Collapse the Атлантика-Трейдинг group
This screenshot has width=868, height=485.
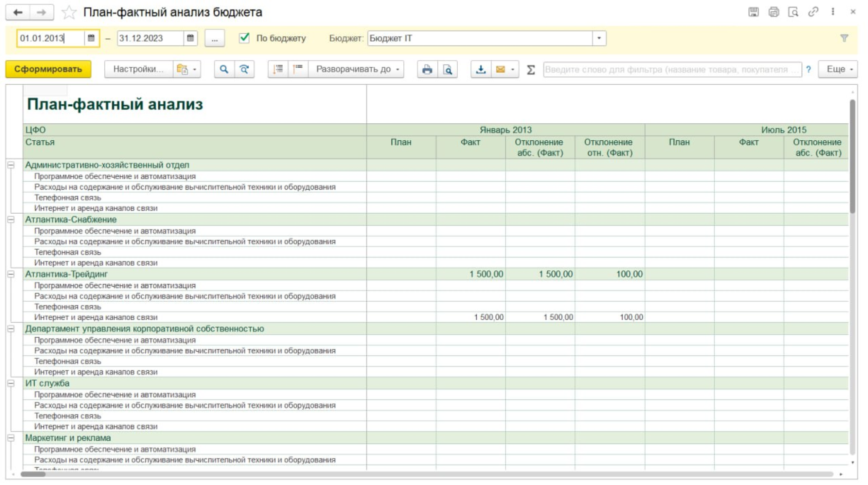coord(11,274)
